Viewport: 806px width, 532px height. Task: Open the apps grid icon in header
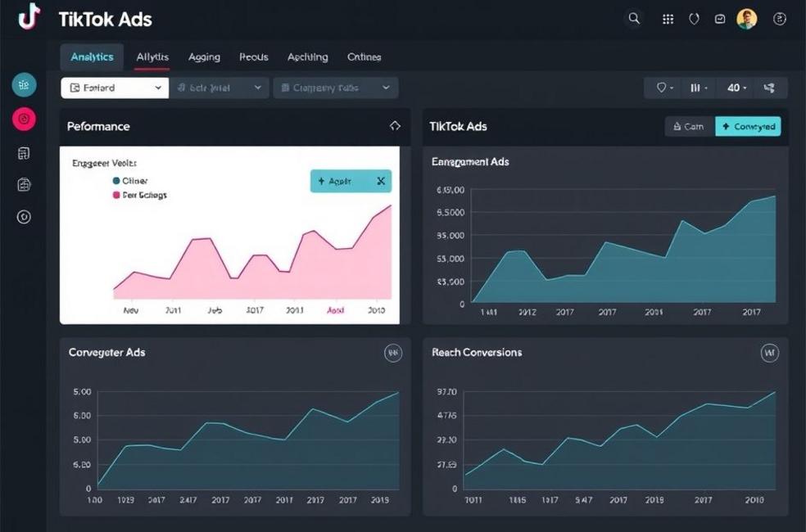tap(667, 17)
